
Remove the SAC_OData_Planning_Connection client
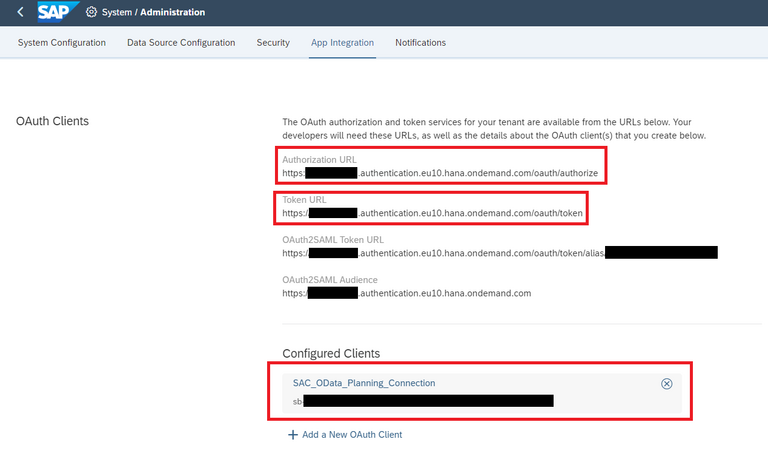[667, 384]
